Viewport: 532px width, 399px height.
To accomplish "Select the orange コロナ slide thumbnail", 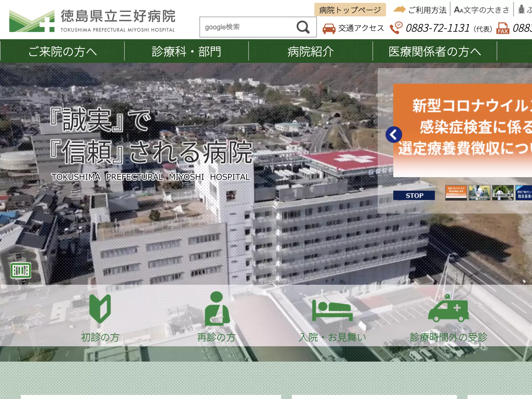I will click(x=456, y=192).
